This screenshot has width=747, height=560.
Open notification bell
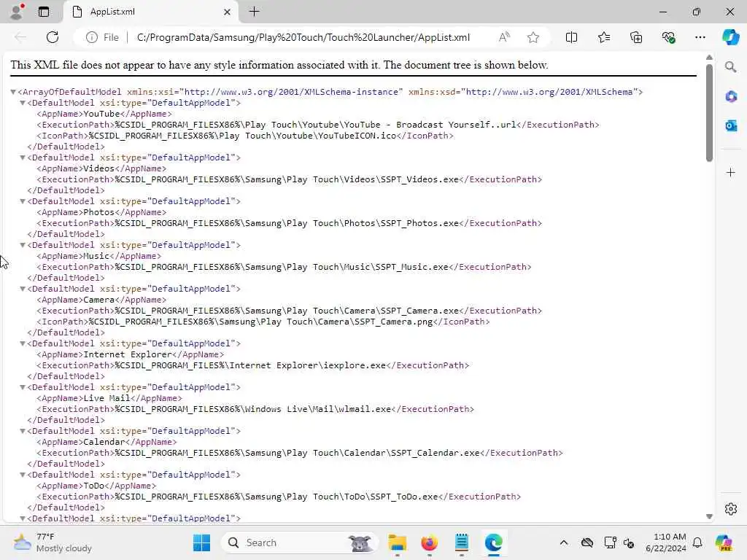click(x=697, y=542)
